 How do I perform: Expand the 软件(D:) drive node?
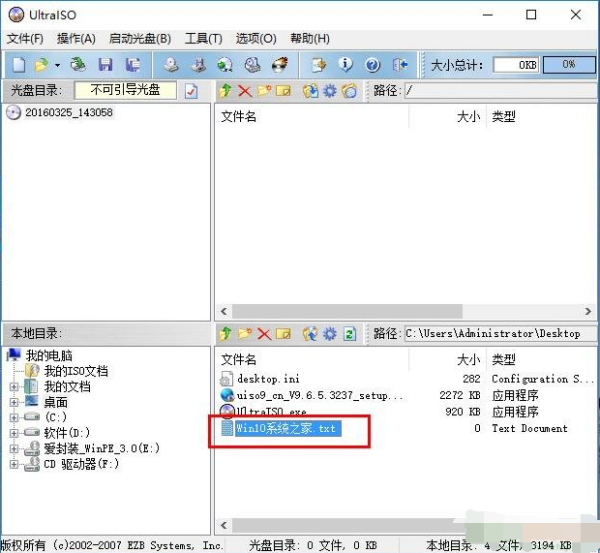pyautogui.click(x=14, y=433)
